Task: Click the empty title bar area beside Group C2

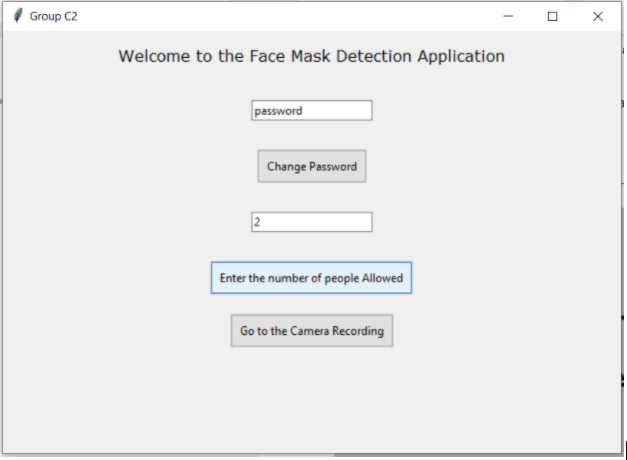Action: coord(280,16)
